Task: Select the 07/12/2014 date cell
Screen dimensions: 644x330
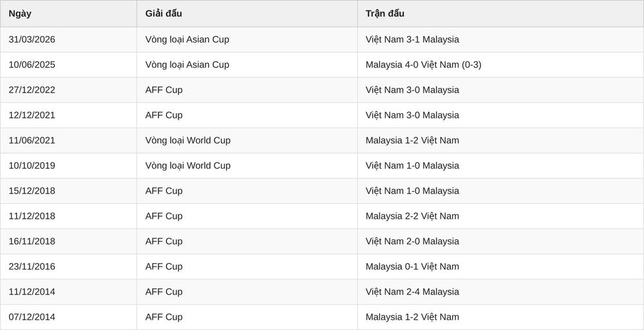Action: coord(68,317)
